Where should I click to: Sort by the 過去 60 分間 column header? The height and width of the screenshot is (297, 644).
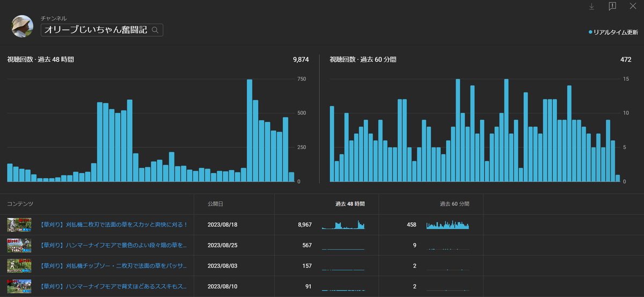[x=454, y=204]
